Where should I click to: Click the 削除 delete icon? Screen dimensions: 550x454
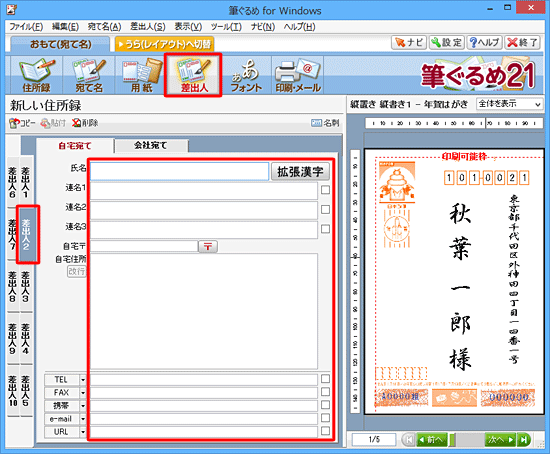pos(85,123)
